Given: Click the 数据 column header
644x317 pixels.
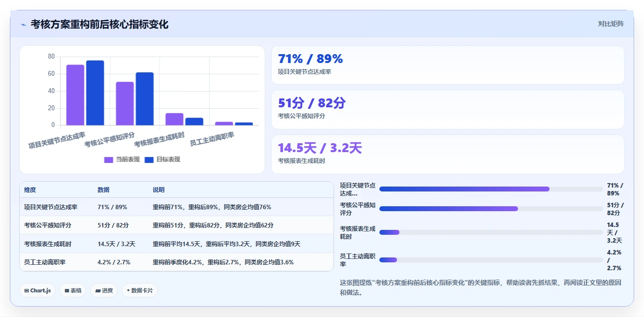Looking at the screenshot, I should pos(104,190).
